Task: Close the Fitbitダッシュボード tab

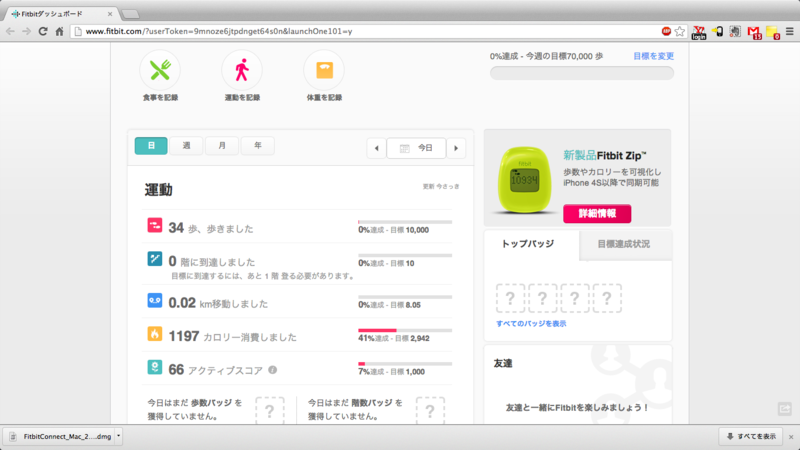Action: coord(110,14)
